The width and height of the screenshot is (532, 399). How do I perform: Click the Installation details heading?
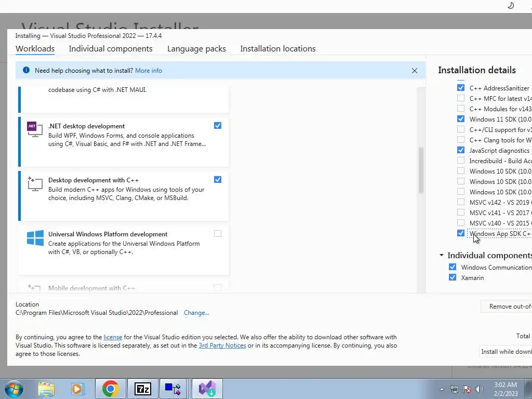pos(477,70)
